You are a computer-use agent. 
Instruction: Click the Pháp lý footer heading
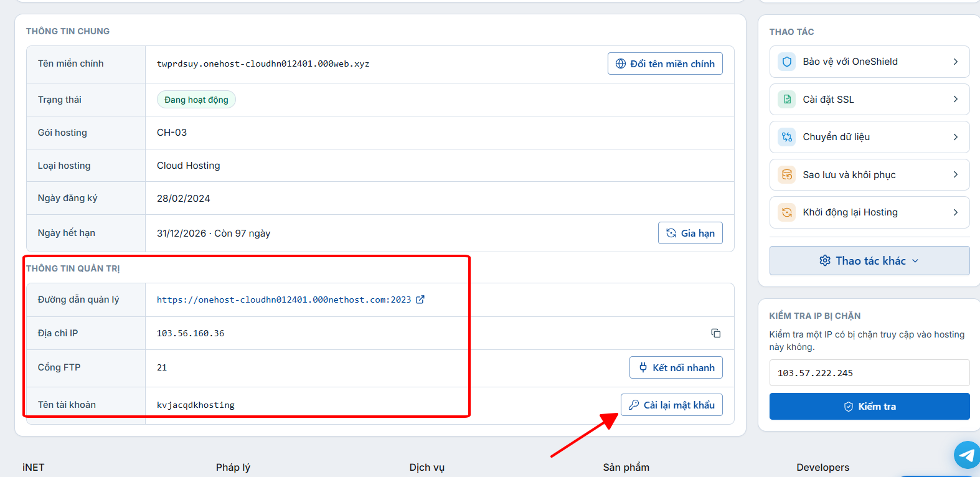tap(233, 467)
